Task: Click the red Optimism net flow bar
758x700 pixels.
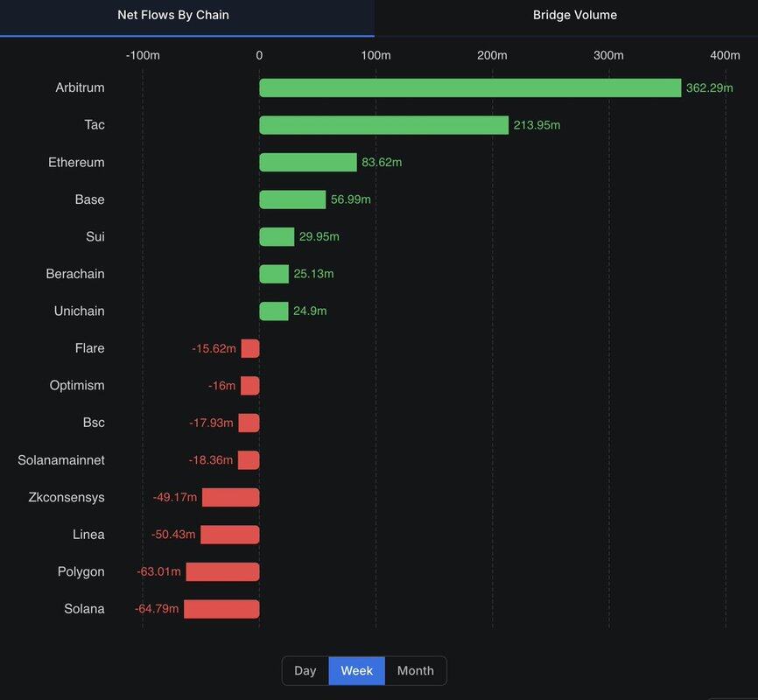Action: coord(250,386)
